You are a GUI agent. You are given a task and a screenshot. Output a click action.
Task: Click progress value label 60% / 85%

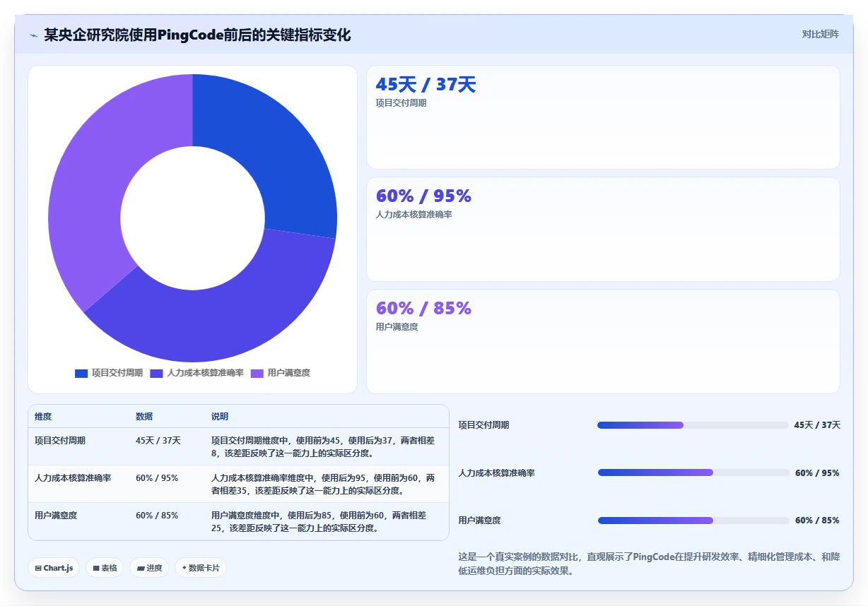817,521
